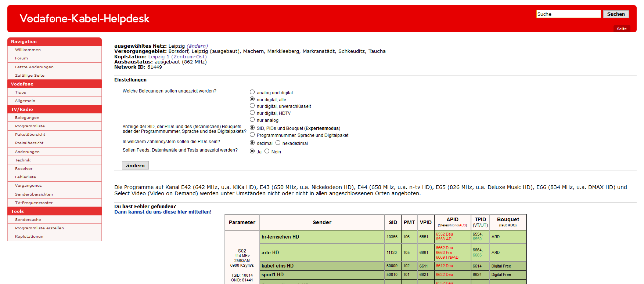The height and width of the screenshot is (284, 644).
Task: Pick the 'nur analog' radio option
Action: click(252, 120)
